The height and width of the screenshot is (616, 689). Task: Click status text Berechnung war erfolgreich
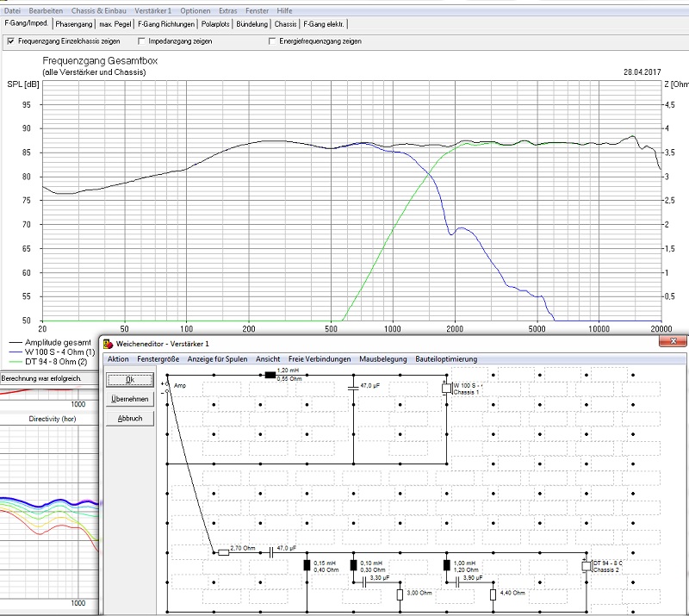[x=41, y=378]
